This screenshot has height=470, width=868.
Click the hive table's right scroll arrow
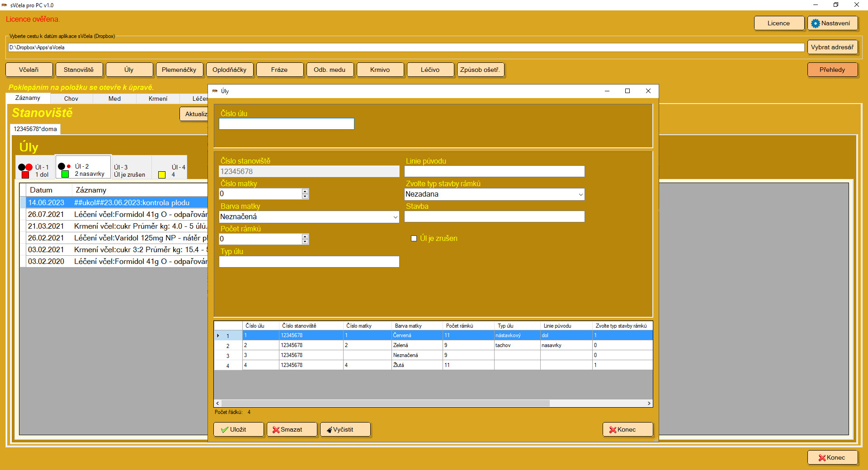tap(649, 403)
